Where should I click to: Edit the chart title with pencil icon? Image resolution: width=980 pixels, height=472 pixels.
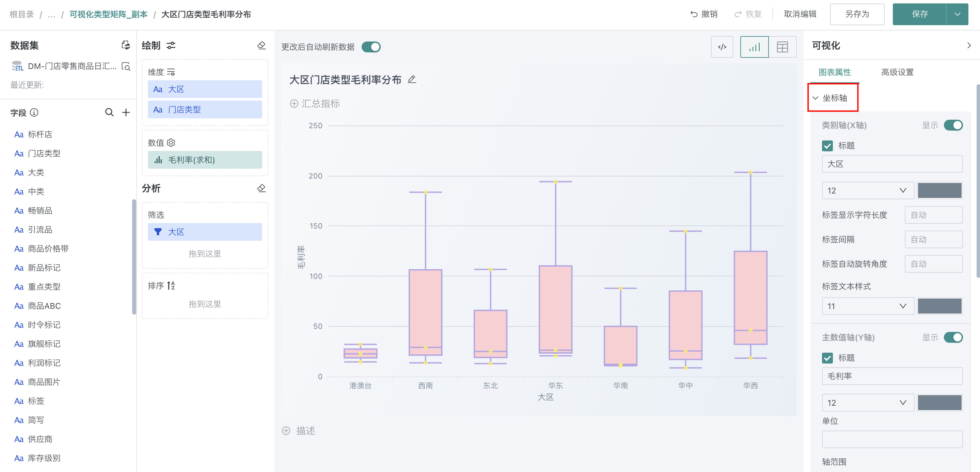[412, 80]
